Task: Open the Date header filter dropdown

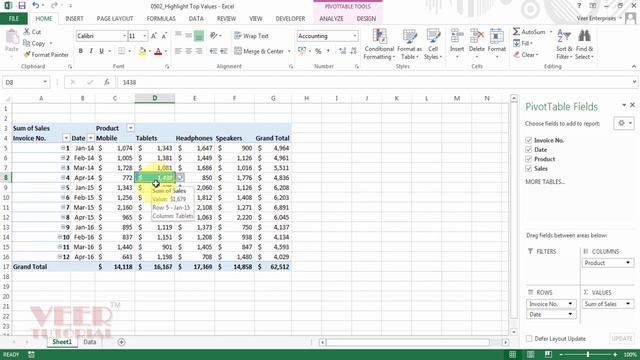Action: [91, 138]
